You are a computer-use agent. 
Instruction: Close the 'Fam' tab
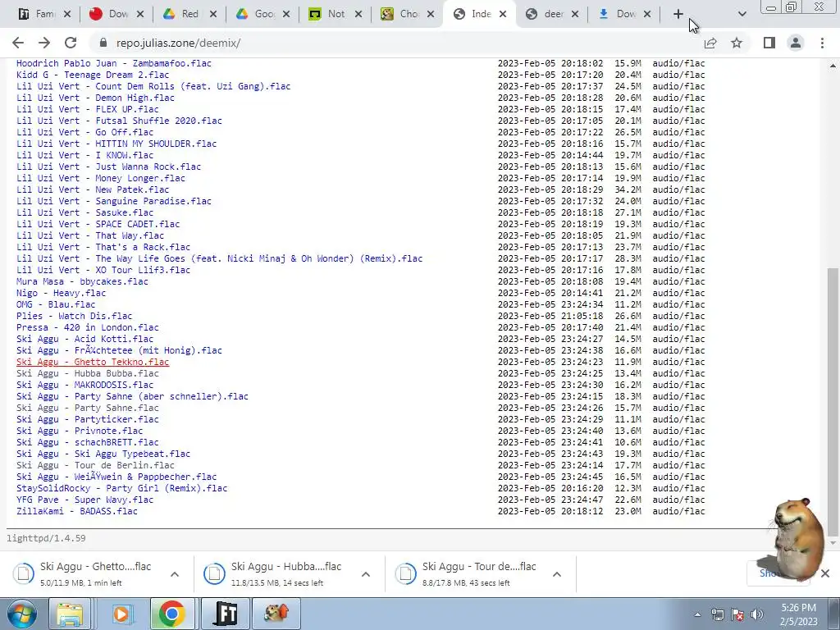point(67,15)
